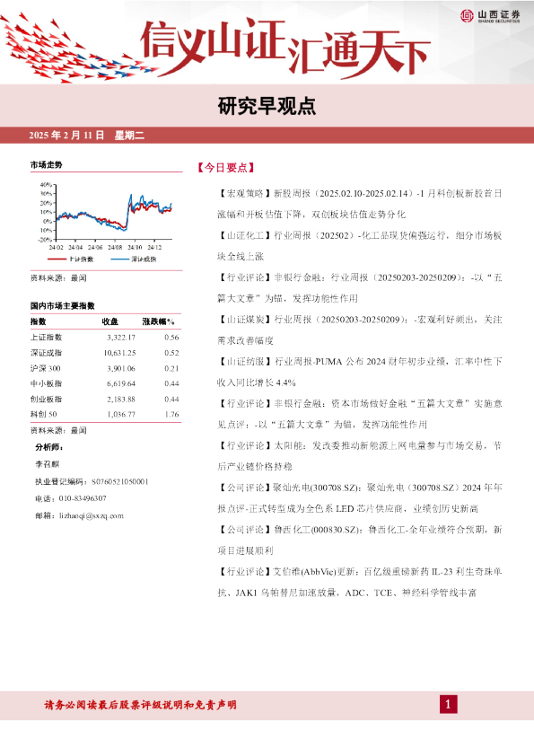
Task: Click the Shanxi Securities logo icon
Action: pos(467,15)
